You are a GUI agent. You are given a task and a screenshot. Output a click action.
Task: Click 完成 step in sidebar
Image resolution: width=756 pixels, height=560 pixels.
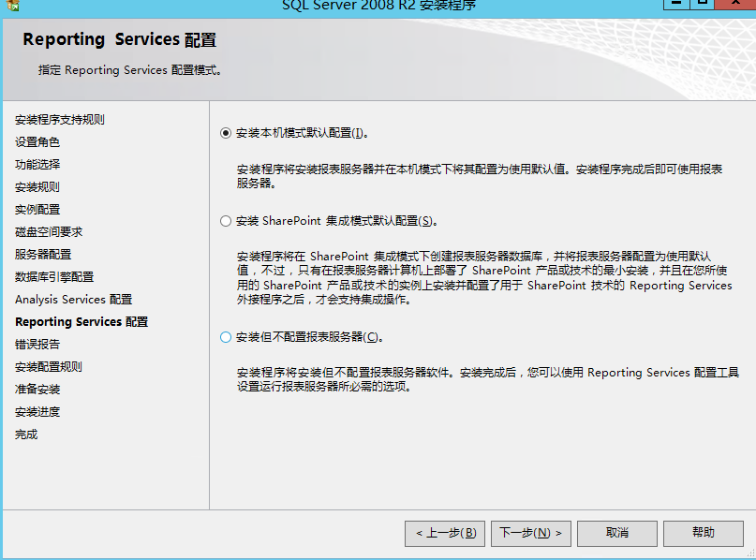pos(26,435)
